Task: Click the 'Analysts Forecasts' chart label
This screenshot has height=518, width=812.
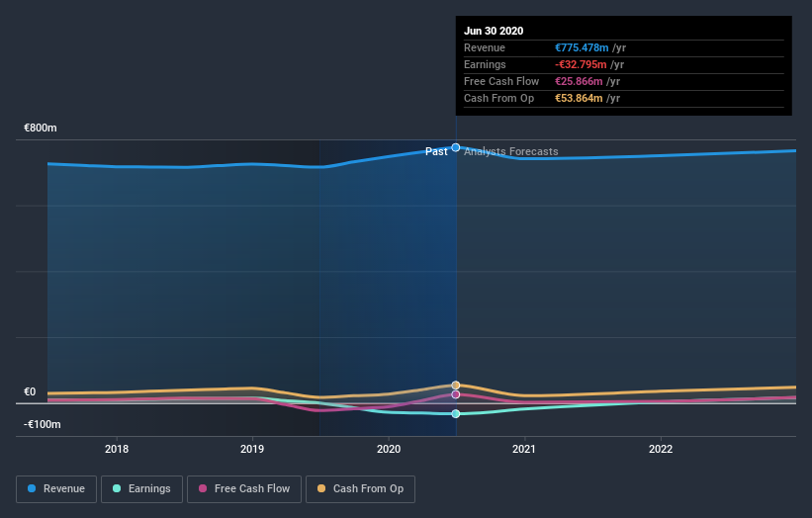Action: coord(511,151)
